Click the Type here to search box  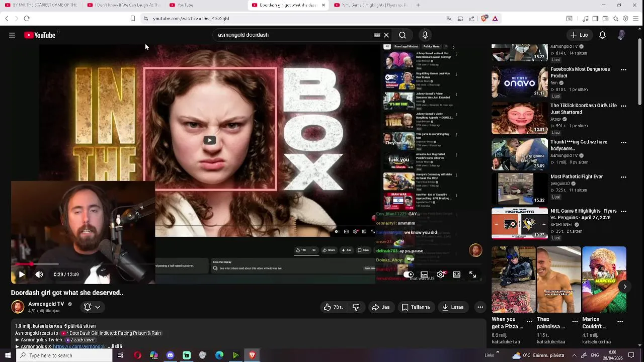tap(64, 355)
